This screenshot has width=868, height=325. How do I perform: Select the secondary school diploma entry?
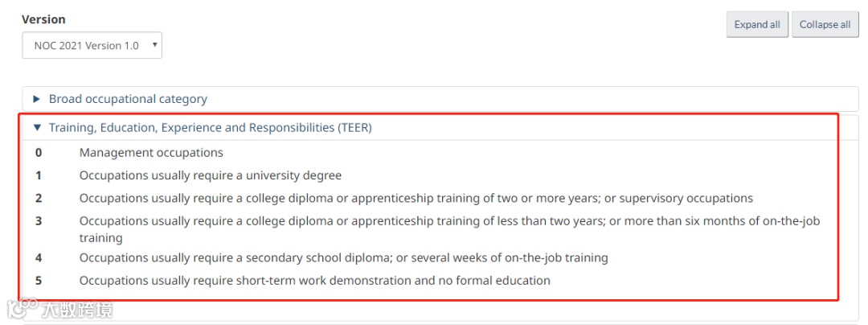point(343,258)
